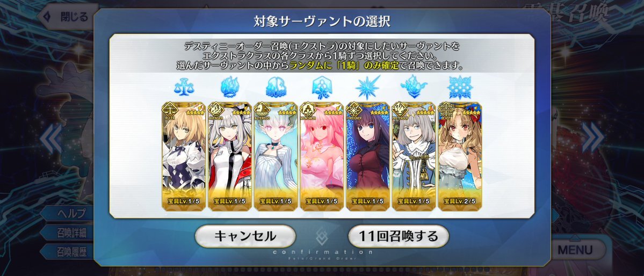Choose the blonde Ruler servant card
The image size is (644, 276).
pos(184,156)
